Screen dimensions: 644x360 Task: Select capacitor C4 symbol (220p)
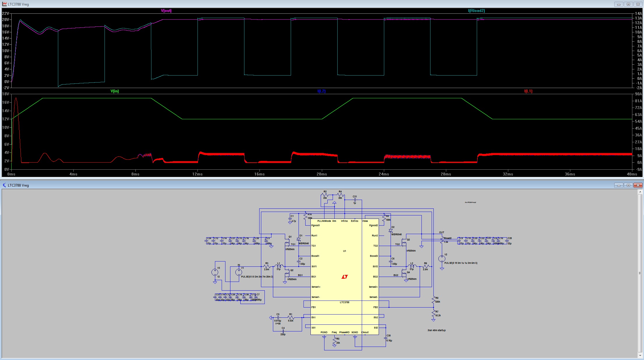[283, 331]
